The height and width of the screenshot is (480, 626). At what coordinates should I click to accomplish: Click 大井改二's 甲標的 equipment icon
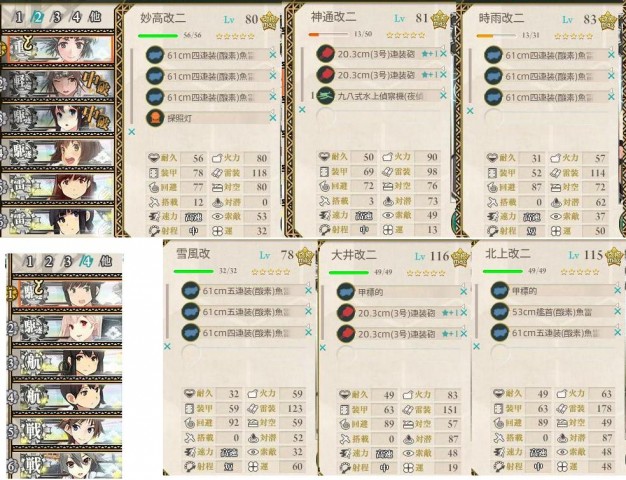pos(345,292)
